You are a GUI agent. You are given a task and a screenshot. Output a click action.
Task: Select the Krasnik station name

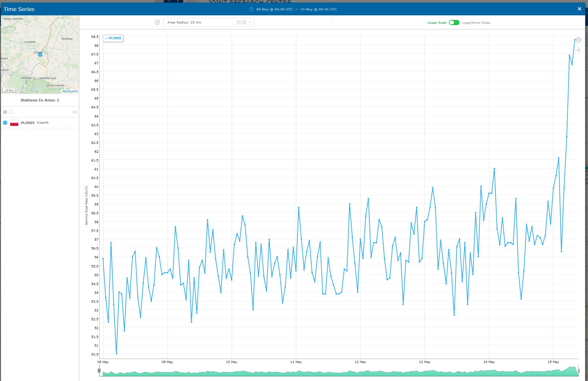43,123
